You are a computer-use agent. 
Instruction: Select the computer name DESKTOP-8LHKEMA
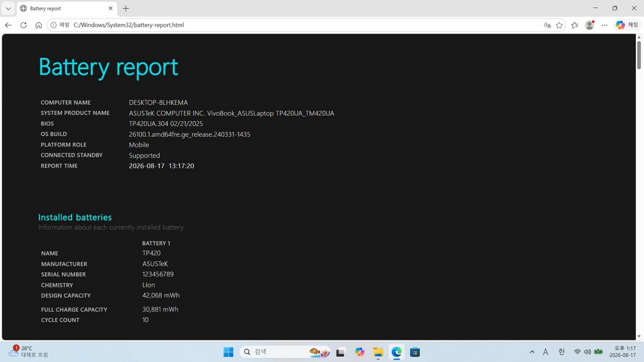coord(158,102)
